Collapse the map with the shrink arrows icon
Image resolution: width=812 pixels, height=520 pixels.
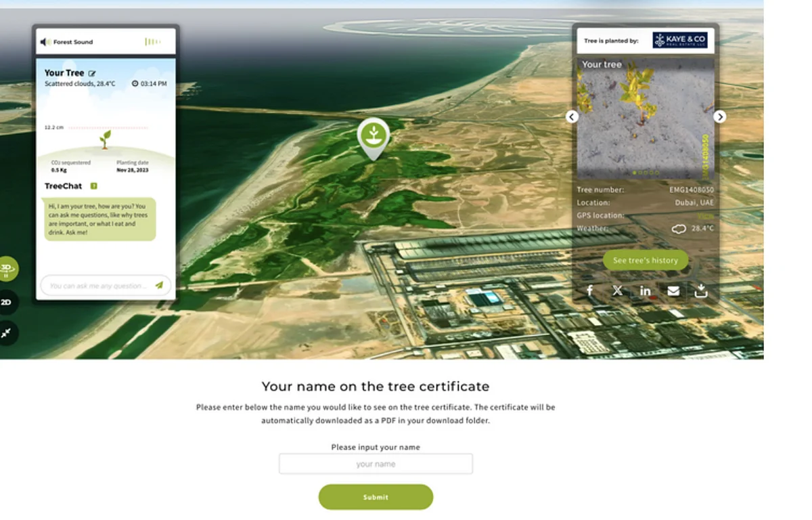pos(7,333)
